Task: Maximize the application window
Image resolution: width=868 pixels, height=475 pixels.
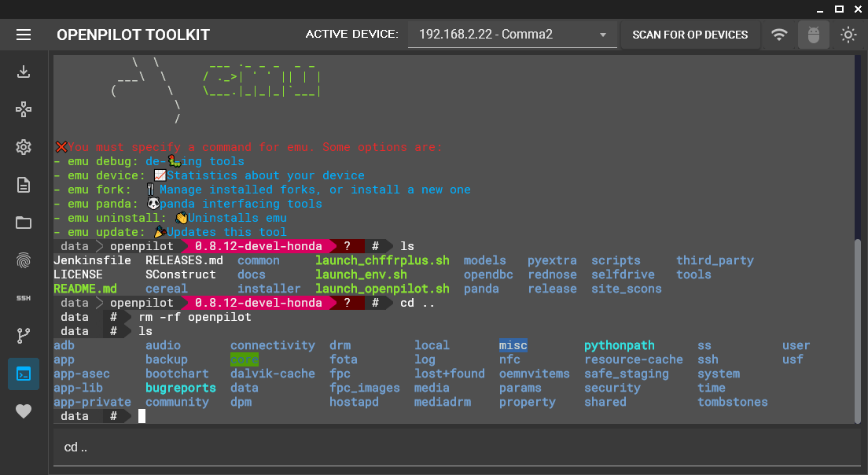Action: coord(839,9)
